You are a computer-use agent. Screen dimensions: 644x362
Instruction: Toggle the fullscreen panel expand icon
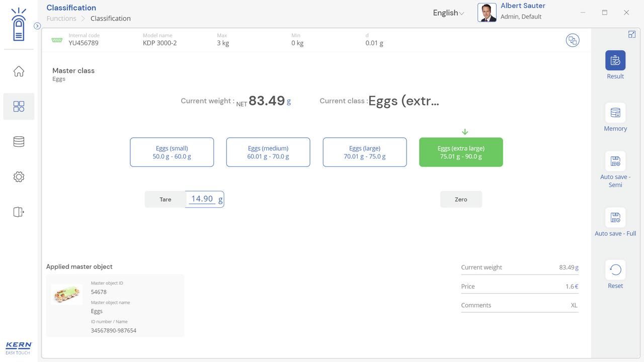pyautogui.click(x=631, y=34)
